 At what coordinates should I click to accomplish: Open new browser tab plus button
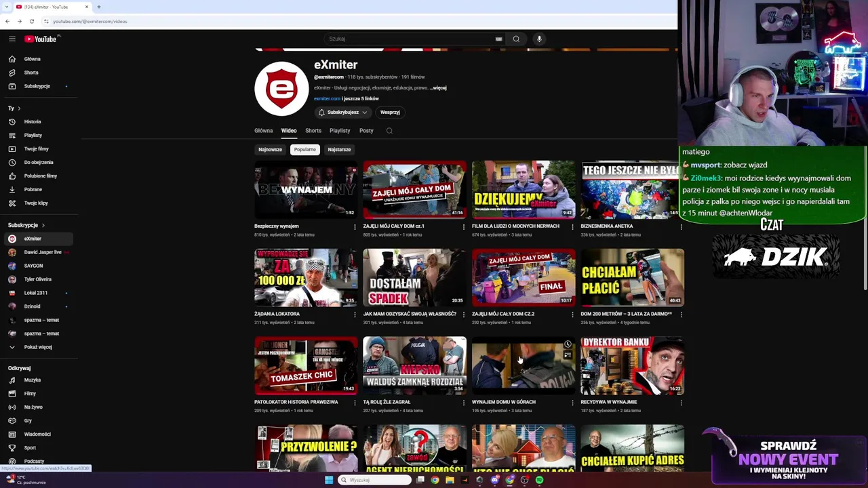tap(99, 7)
